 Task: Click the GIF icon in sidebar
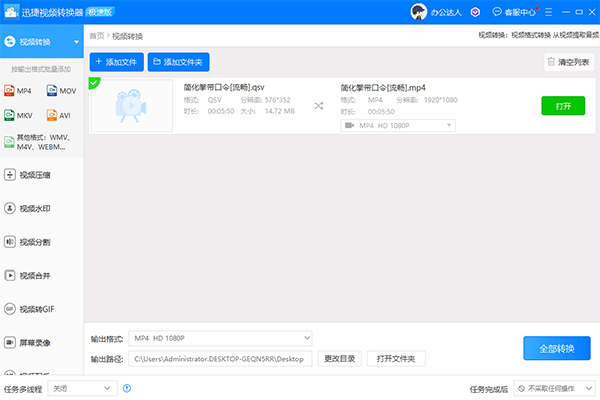(x=10, y=309)
